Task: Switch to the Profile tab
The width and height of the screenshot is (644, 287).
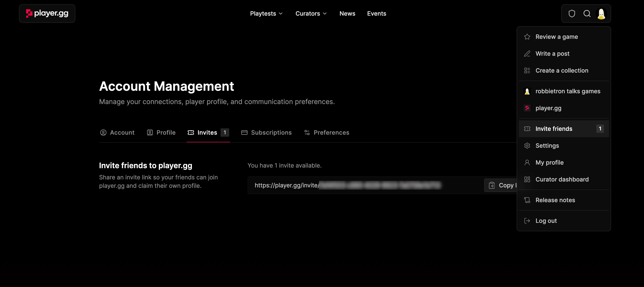Action: [161, 133]
